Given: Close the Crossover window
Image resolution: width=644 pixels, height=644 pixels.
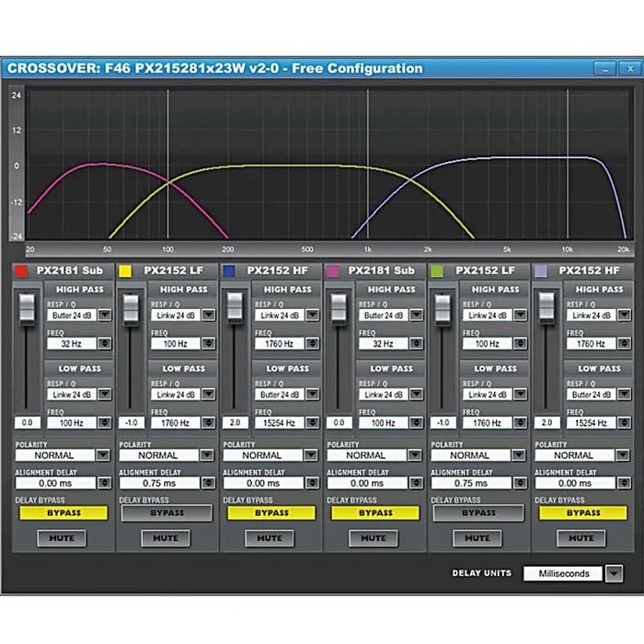Looking at the screenshot, I should (630, 69).
